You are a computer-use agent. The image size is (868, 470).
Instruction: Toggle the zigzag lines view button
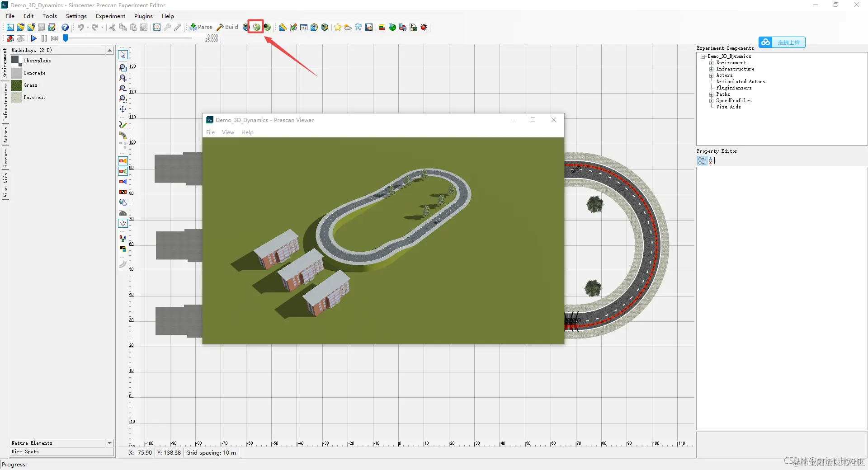click(123, 223)
